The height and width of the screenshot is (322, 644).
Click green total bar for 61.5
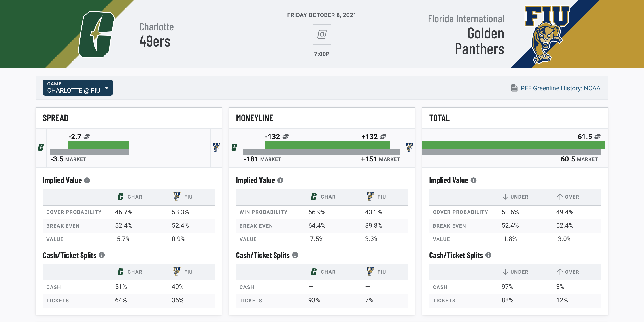[513, 145]
